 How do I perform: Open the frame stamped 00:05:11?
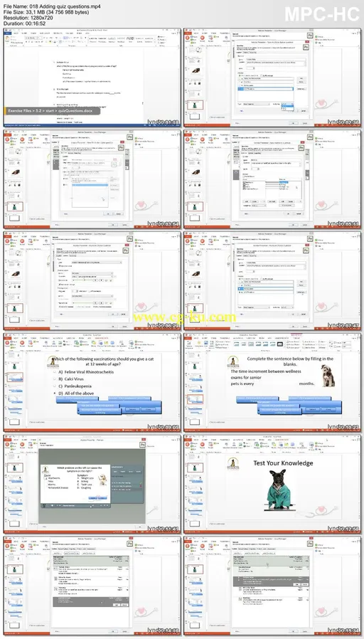coord(272,179)
